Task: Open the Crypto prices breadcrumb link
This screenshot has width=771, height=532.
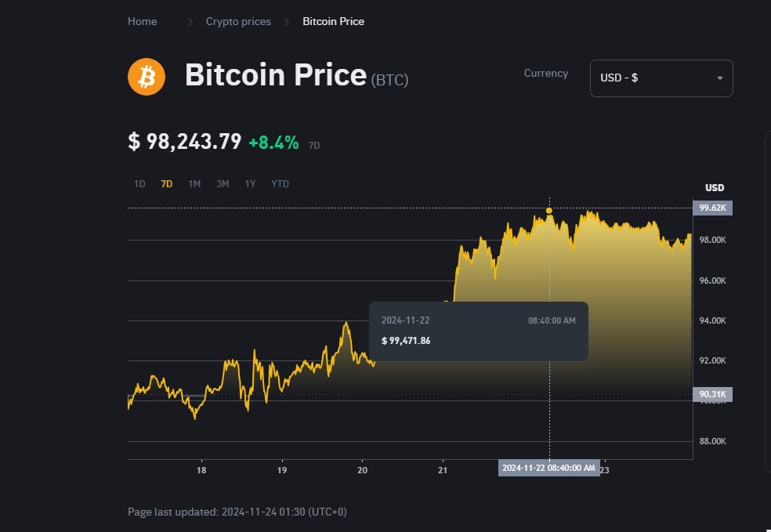Action: (x=237, y=21)
